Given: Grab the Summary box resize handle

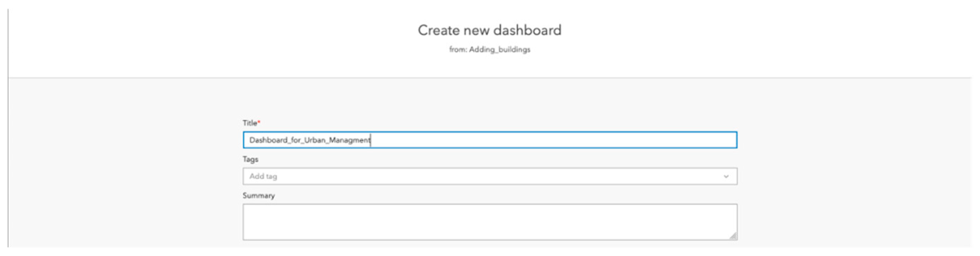Looking at the screenshot, I should 733,236.
